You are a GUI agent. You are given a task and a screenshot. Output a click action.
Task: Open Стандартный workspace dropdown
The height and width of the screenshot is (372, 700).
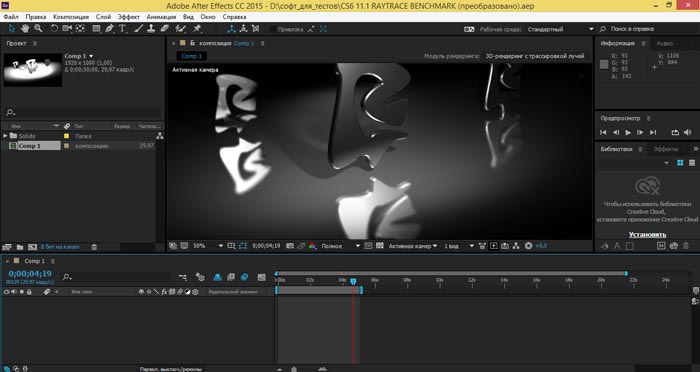[561, 29]
